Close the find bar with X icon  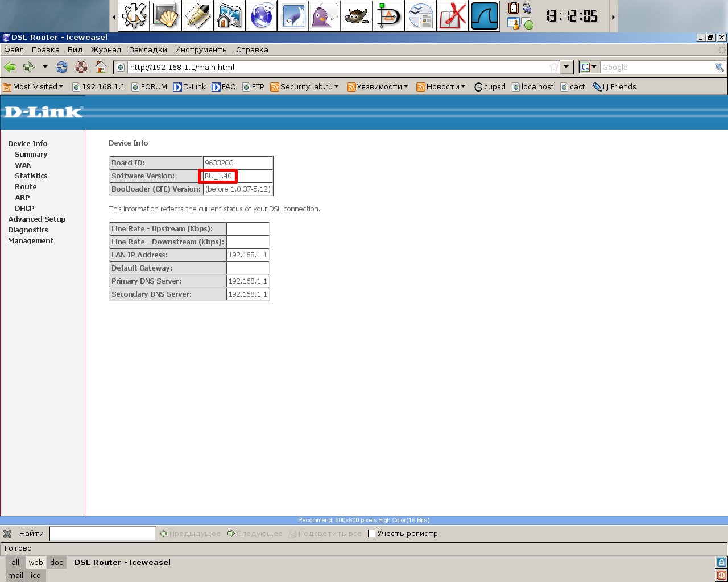click(7, 534)
